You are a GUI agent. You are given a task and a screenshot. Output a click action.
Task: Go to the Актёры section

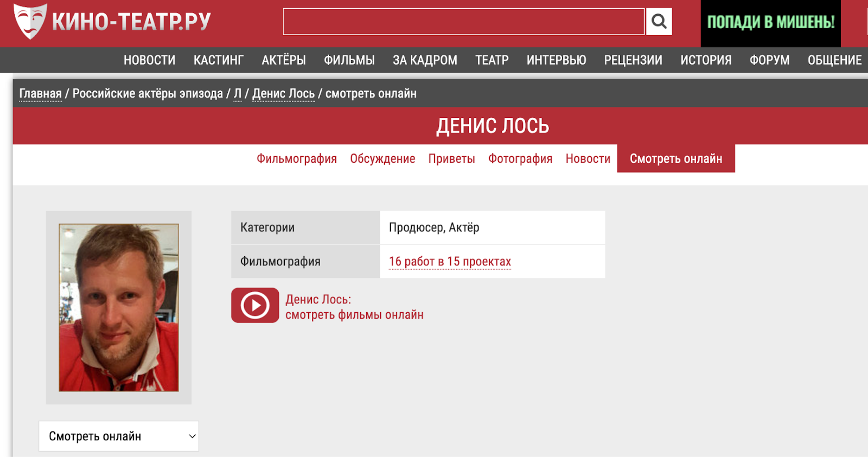tap(284, 60)
